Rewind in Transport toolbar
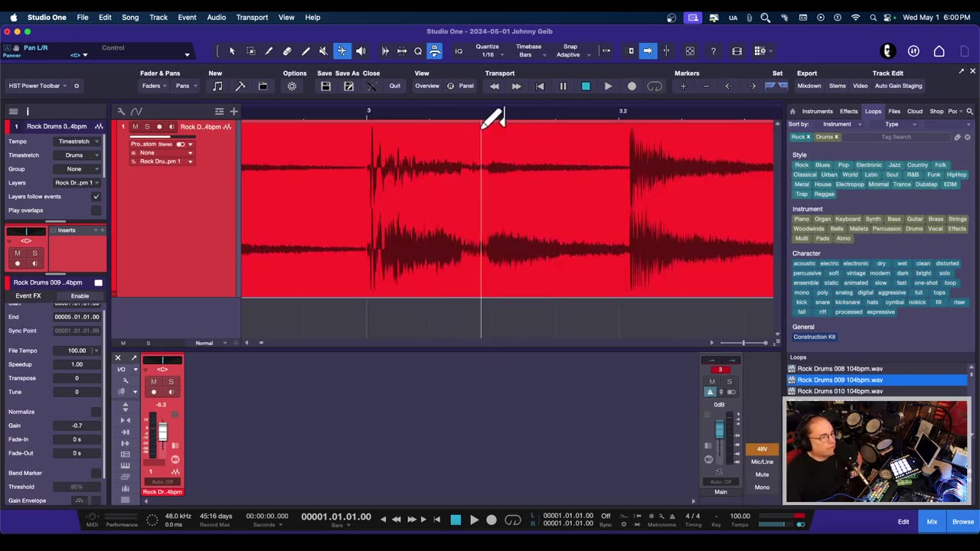The image size is (980, 551). pos(494,86)
